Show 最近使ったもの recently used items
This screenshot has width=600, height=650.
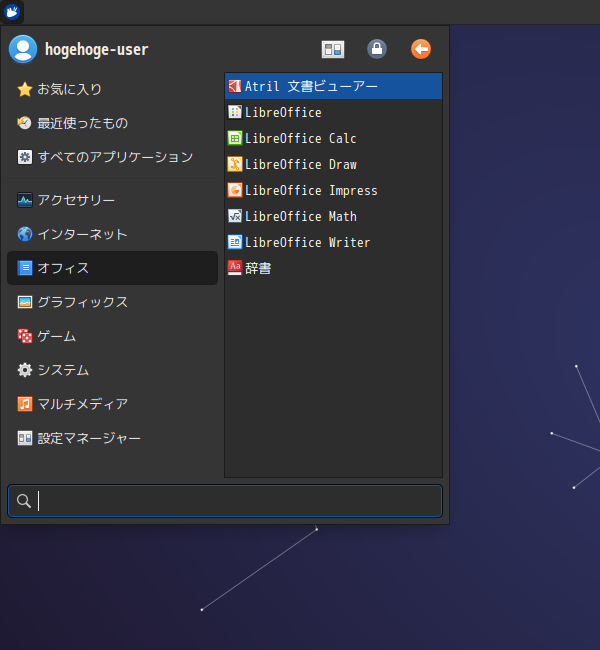(112, 123)
